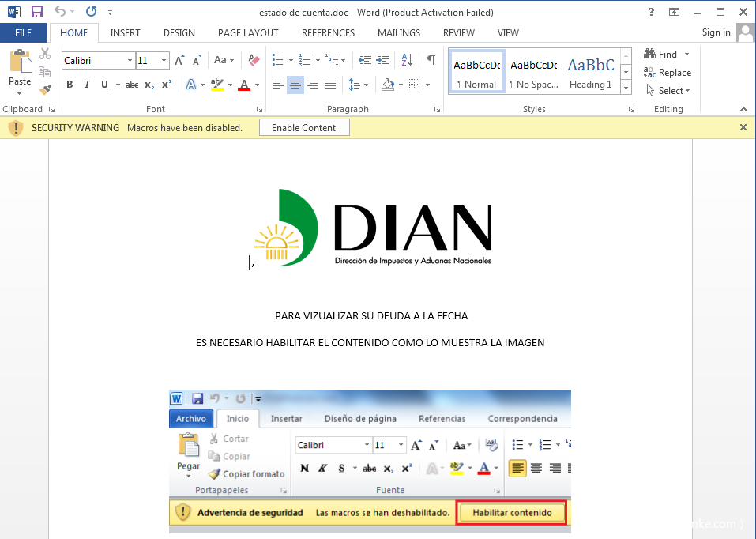This screenshot has height=539, width=756.
Task: Click the Cut scissors icon
Action: [45, 54]
